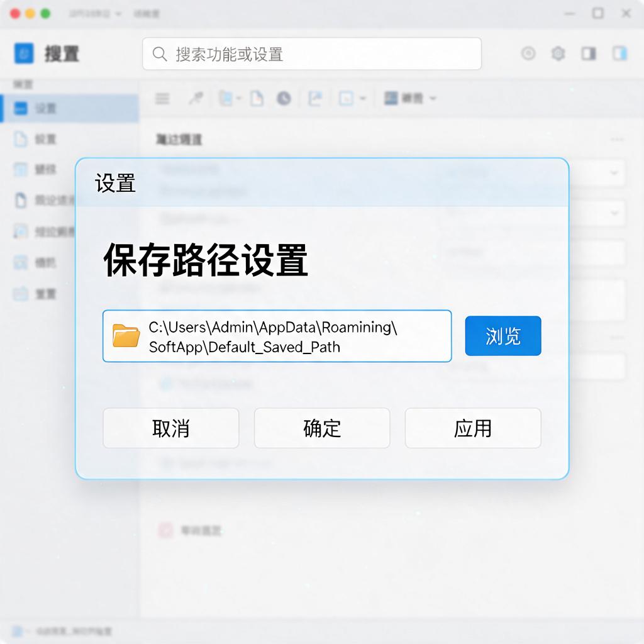Image resolution: width=644 pixels, height=644 pixels.
Task: Toggle the blue right-panel icon in header
Action: pyautogui.click(x=619, y=53)
